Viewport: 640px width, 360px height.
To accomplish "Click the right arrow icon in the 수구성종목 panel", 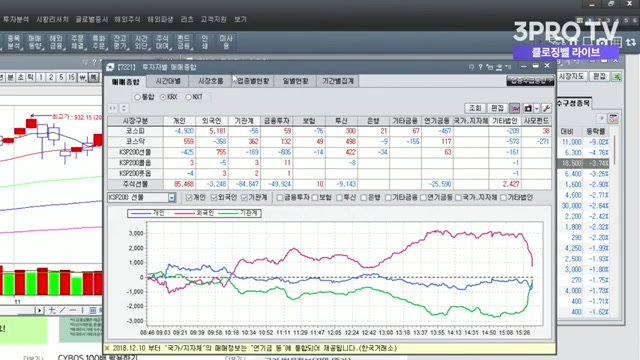I will click(600, 119).
